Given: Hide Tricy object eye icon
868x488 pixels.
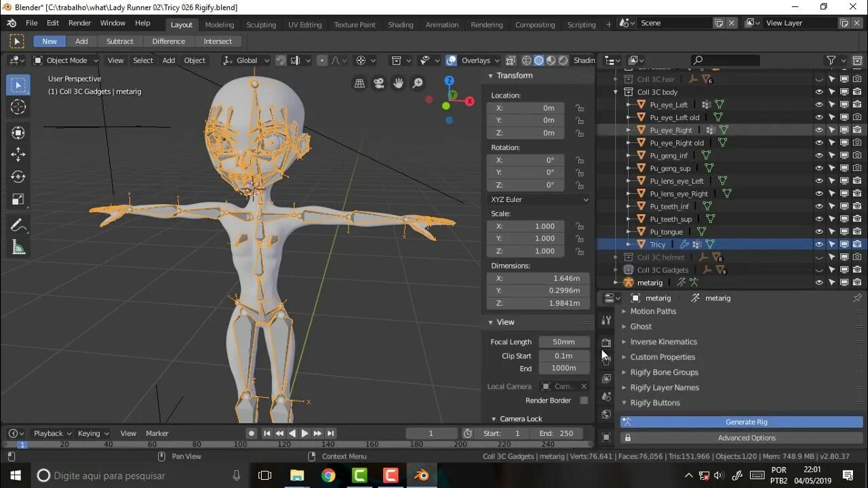Looking at the screenshot, I should 819,245.
